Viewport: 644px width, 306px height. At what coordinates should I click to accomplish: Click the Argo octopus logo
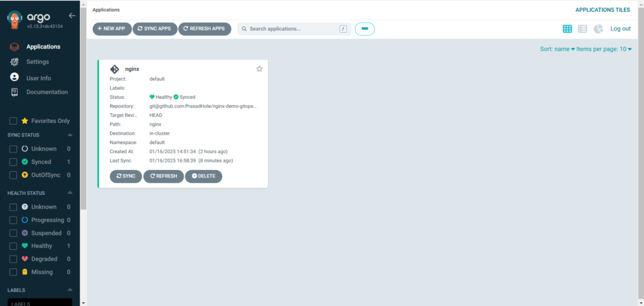[x=15, y=20]
